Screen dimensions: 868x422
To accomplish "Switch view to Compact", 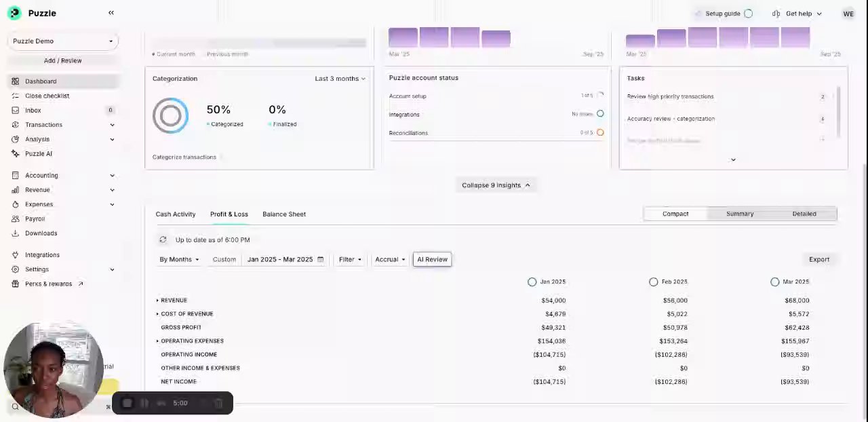I will 675,214.
